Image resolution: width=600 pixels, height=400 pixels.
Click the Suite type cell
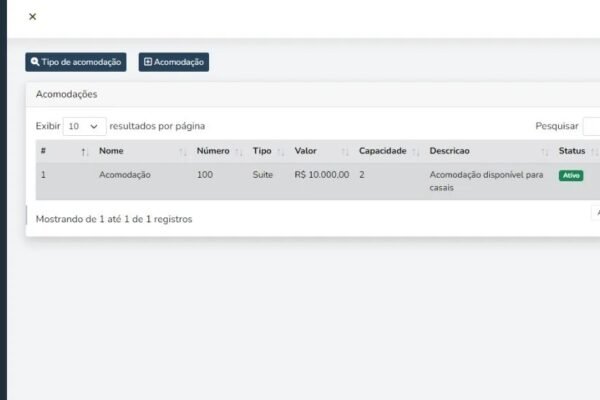click(262, 175)
